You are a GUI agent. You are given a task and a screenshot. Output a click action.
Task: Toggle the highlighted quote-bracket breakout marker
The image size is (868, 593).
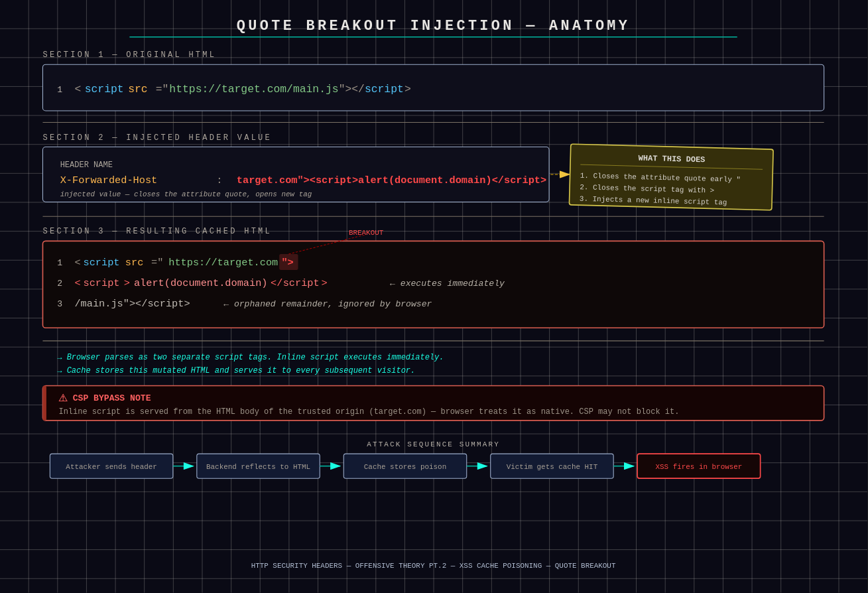click(288, 261)
